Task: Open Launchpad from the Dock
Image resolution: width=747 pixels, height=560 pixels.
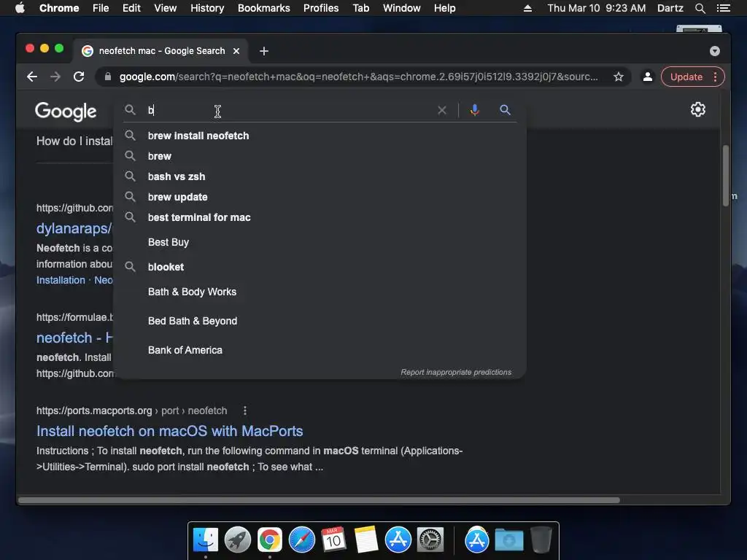Action: [x=238, y=540]
